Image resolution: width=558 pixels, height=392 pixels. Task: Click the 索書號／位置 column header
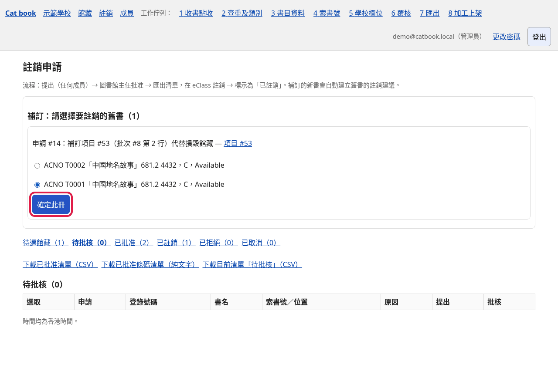click(321, 302)
